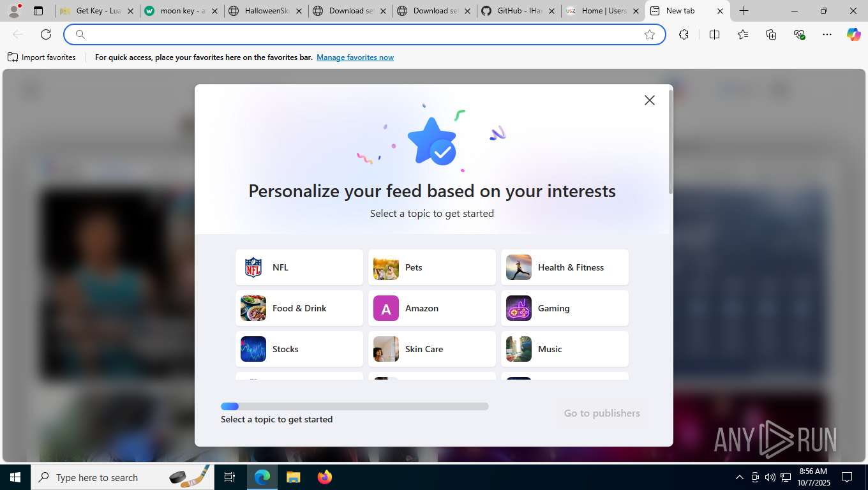Close the GitHub tab
The width and height of the screenshot is (868, 490).
click(x=552, y=11)
